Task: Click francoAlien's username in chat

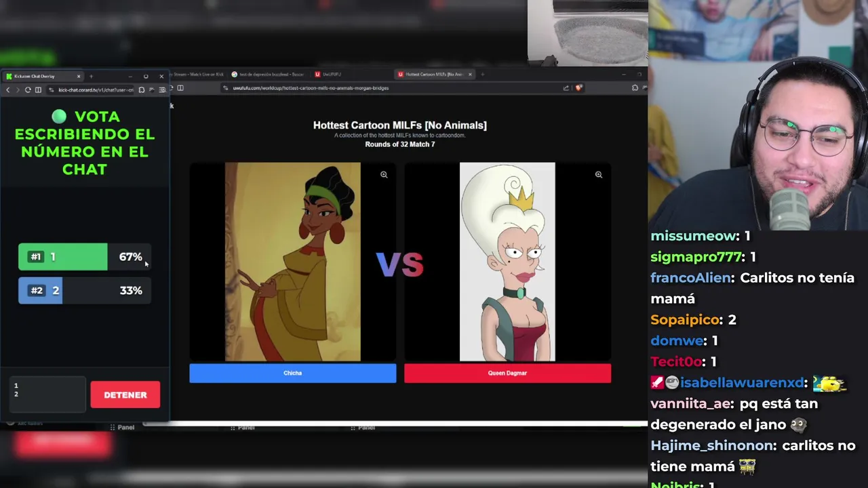Action: point(690,278)
